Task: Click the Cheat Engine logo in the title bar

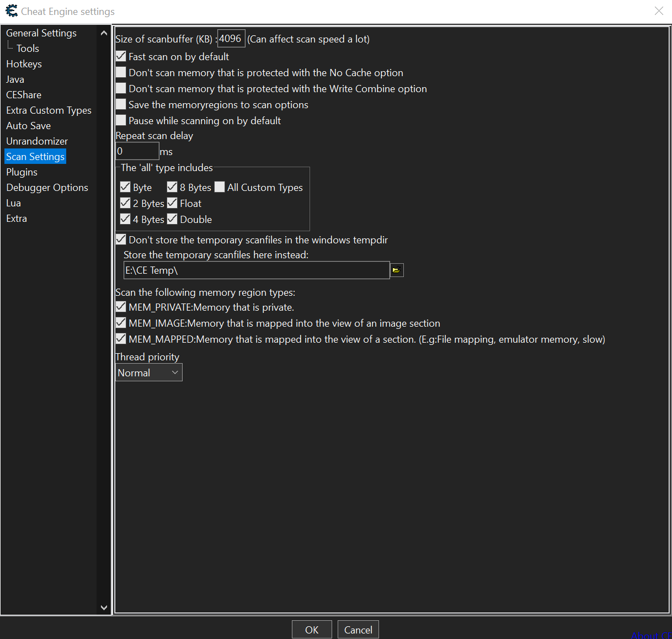Action: coord(11,11)
